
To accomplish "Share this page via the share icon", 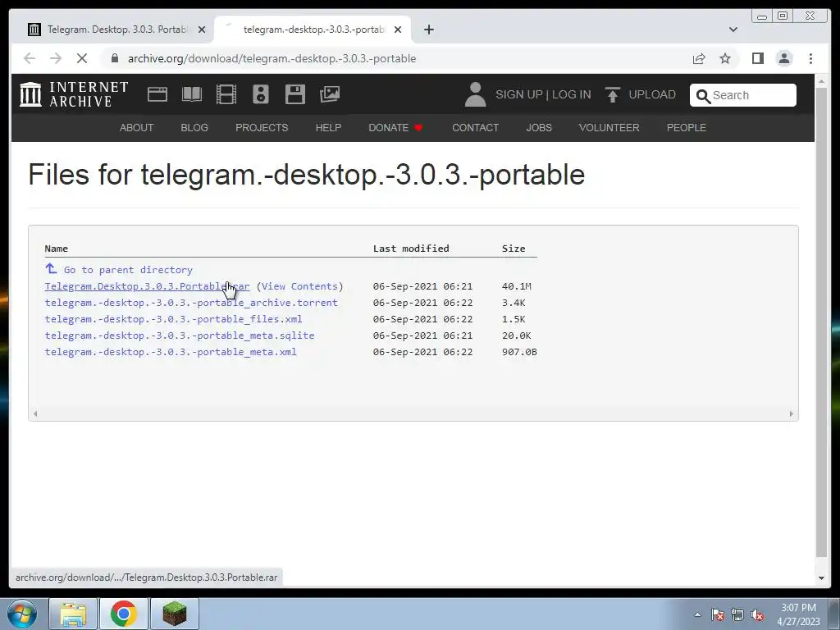I will (699, 58).
